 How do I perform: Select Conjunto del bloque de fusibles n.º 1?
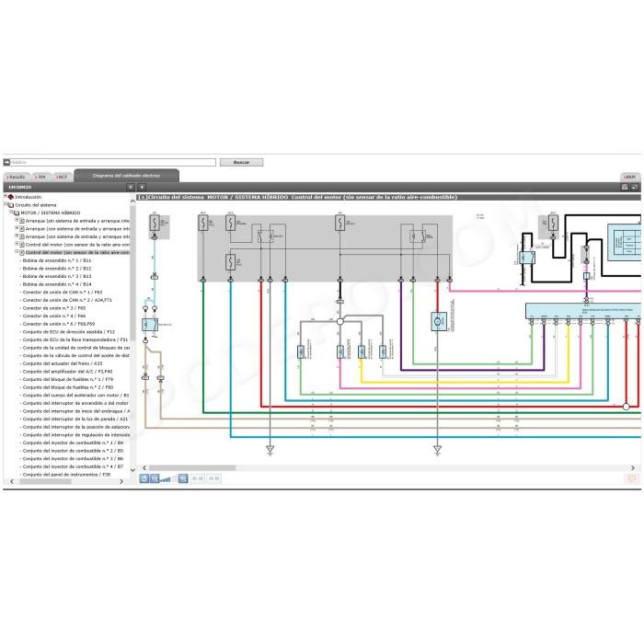click(x=68, y=379)
